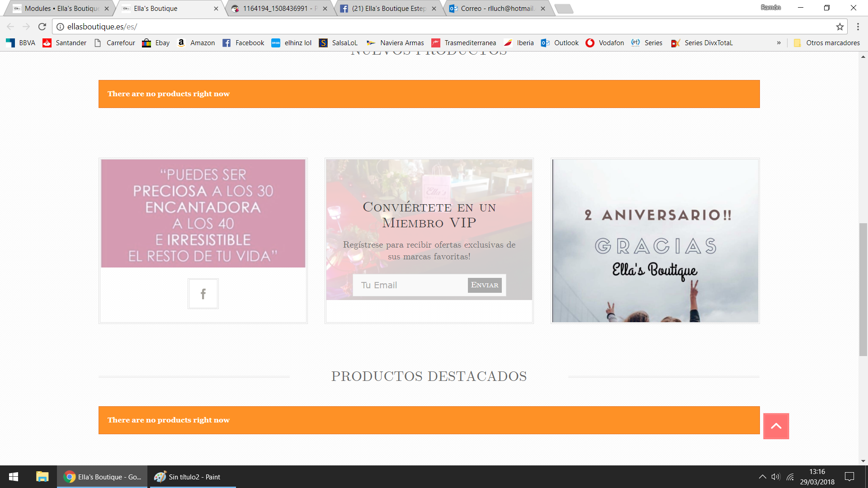Switch to Modules • Ella's Boutique tab

click(x=61, y=9)
